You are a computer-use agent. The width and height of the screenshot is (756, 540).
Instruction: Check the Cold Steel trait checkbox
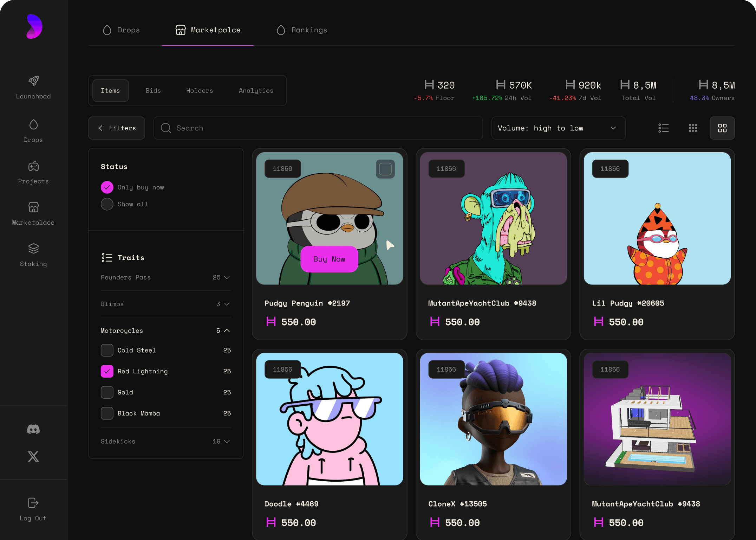[107, 351]
